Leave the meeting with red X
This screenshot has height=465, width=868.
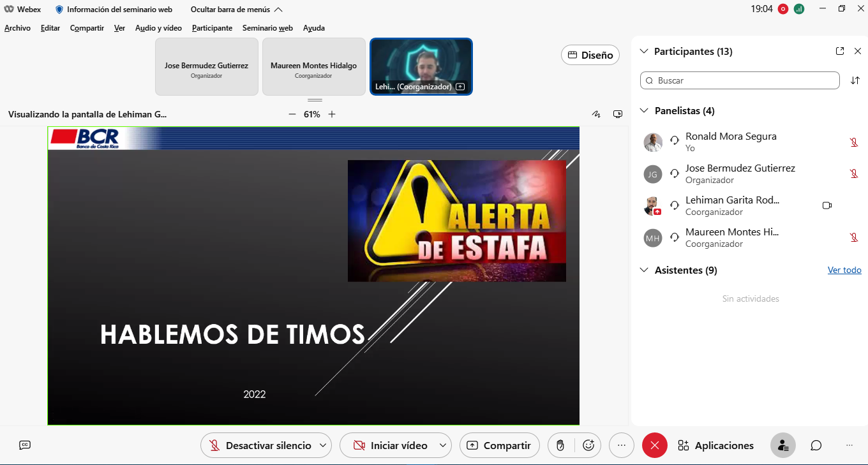655,445
